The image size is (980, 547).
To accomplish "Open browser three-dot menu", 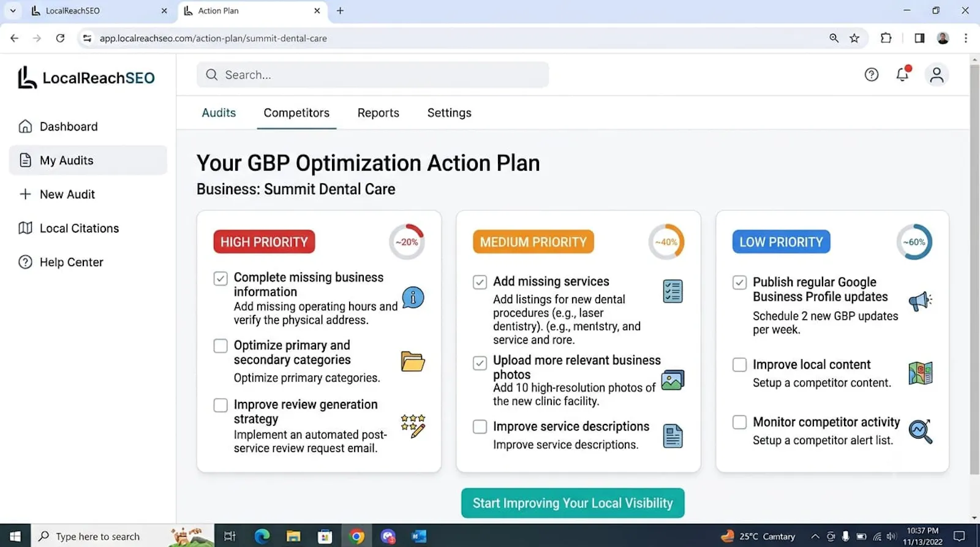I will coord(966,38).
